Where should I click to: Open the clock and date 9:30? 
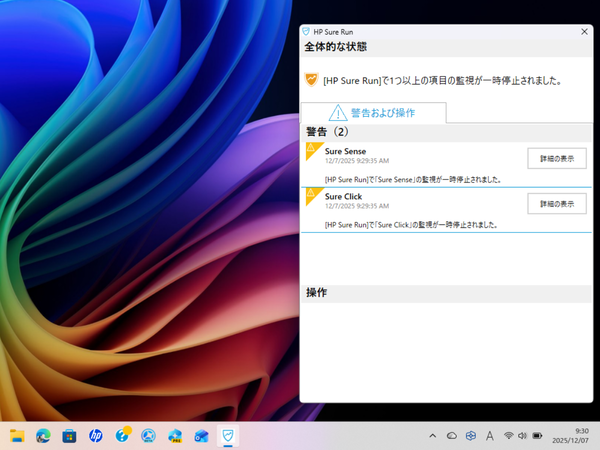tap(570, 435)
